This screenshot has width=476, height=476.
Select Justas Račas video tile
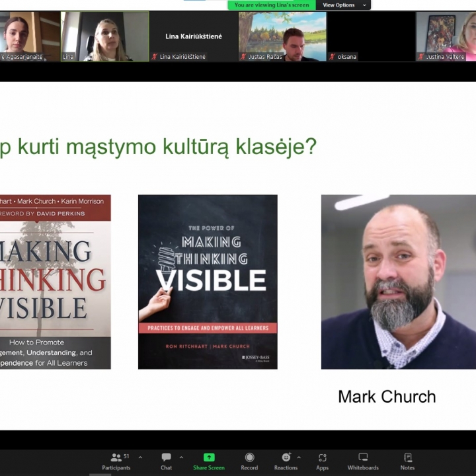pos(282,36)
